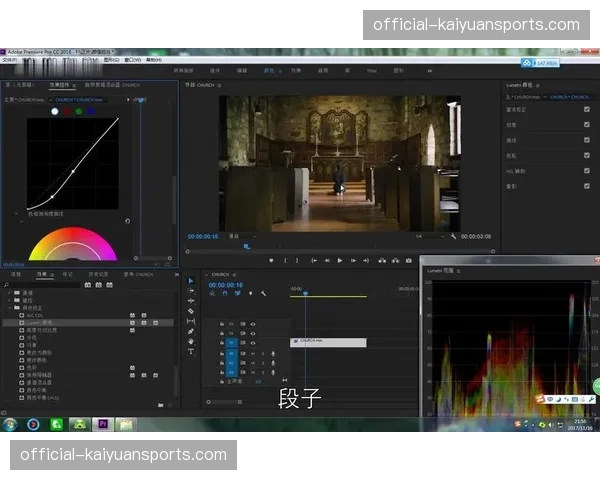This screenshot has width=600, height=480.
Task: Select the green curve channel dot
Action: click(79, 111)
